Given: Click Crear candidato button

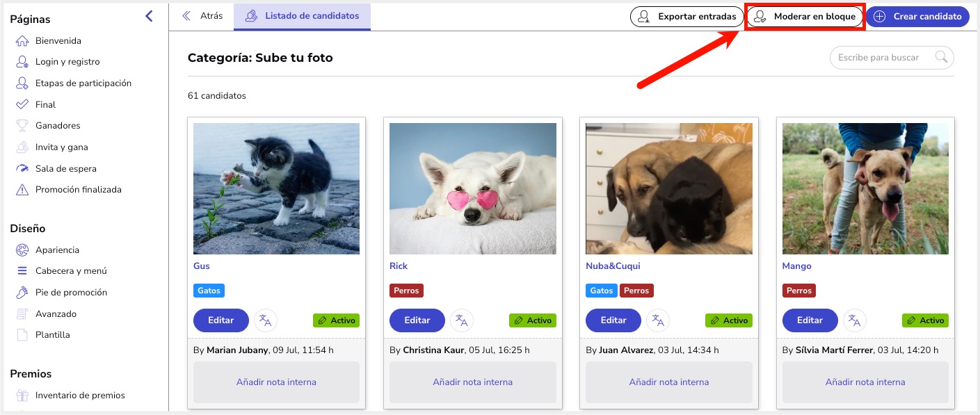Looking at the screenshot, I should [917, 17].
